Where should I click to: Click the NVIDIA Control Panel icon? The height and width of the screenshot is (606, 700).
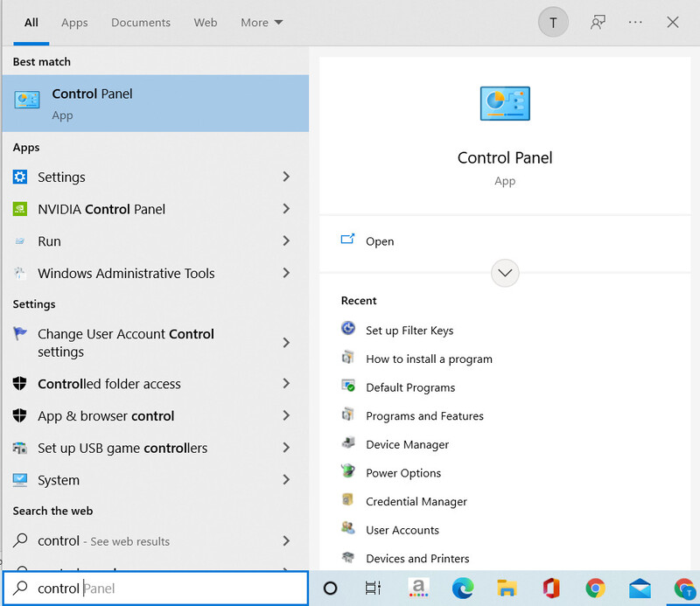click(19, 209)
